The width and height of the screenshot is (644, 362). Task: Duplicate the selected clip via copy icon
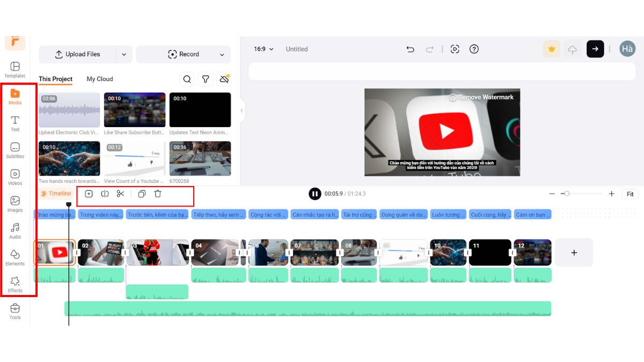click(x=142, y=194)
